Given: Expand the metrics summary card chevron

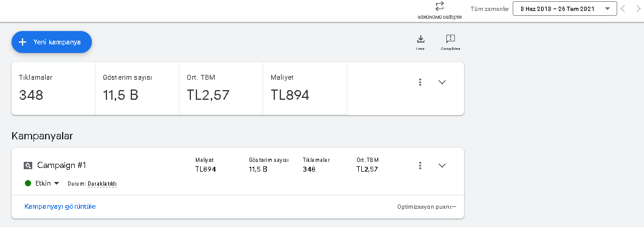Looking at the screenshot, I should coord(442,82).
